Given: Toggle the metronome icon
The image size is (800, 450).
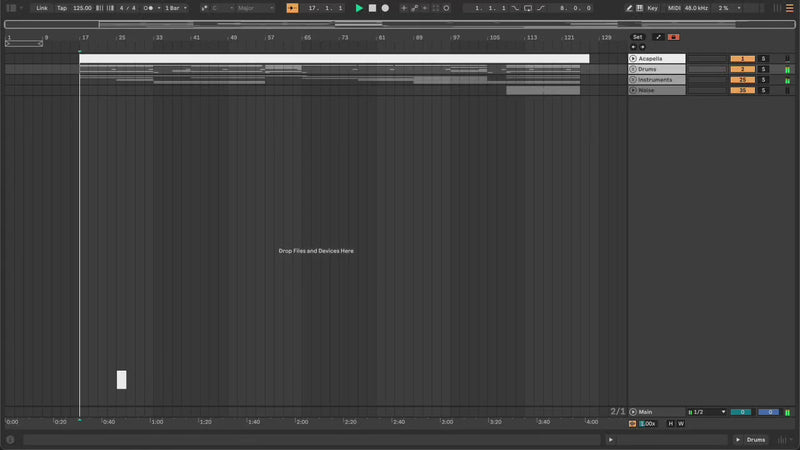Looking at the screenshot, I should click(149, 8).
